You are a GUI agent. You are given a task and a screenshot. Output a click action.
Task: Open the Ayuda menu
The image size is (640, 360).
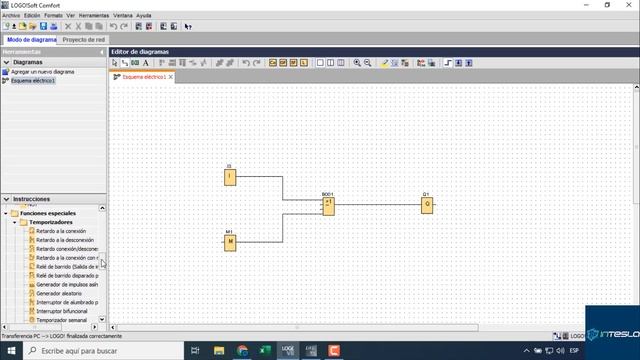point(144,16)
